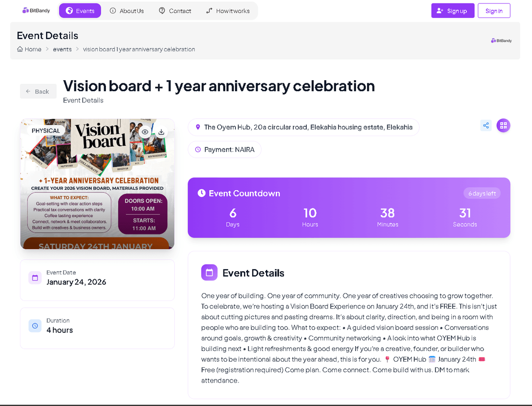This screenshot has height=406, width=532.
Task: Open the Contact page
Action: point(175,11)
